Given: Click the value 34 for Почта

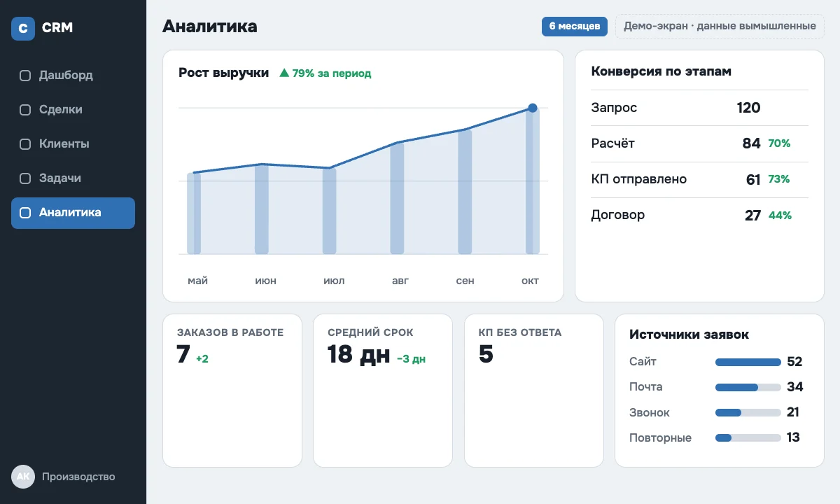Looking at the screenshot, I should [795, 387].
